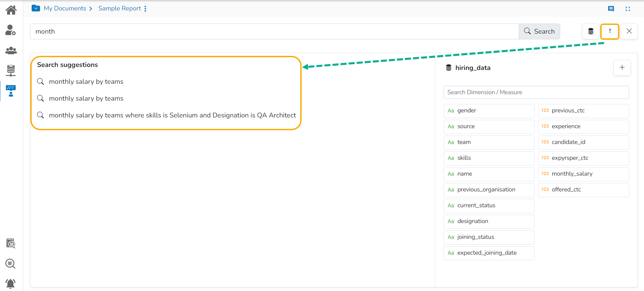Open the My Documents breadcrumb link
The height and width of the screenshot is (291, 644).
coord(65,8)
